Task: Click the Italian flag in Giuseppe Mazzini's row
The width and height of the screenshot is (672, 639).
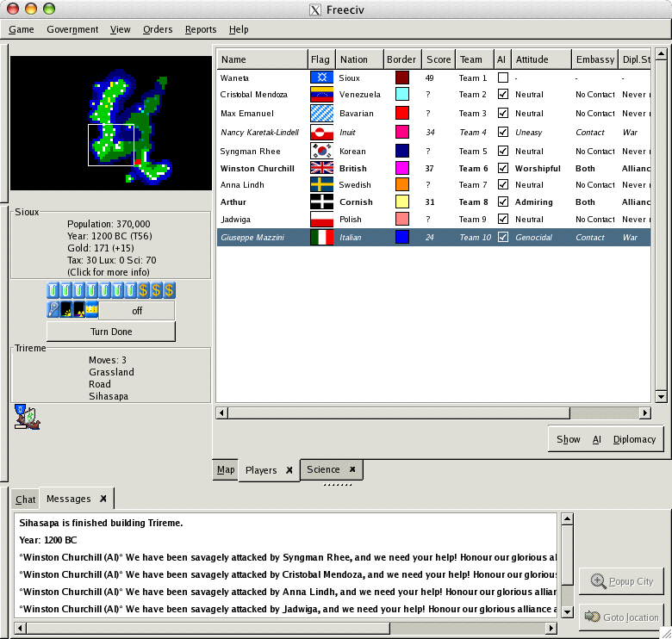Action: click(322, 238)
